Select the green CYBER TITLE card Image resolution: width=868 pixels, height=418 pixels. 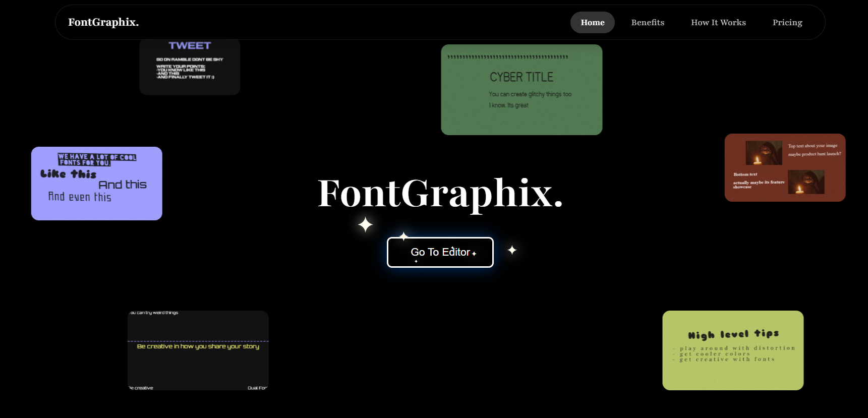tap(522, 90)
